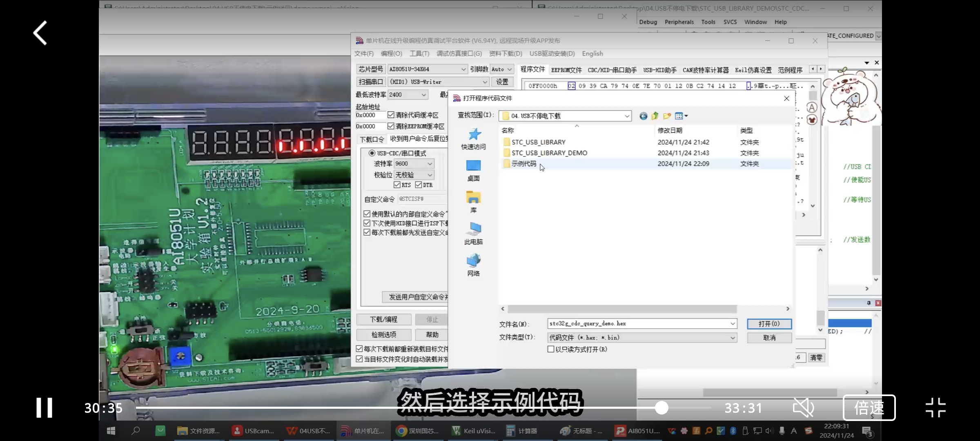
Task: Toggle the DTR checkbox
Action: coord(419,185)
